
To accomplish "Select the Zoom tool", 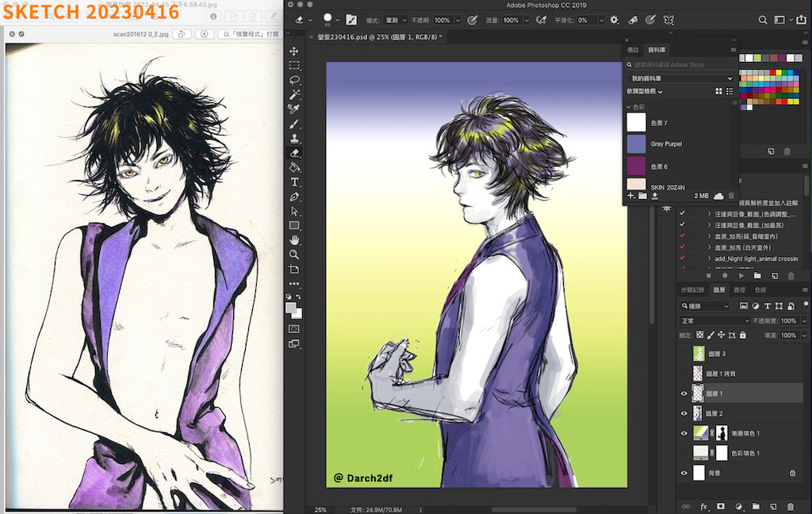I will pyautogui.click(x=294, y=255).
